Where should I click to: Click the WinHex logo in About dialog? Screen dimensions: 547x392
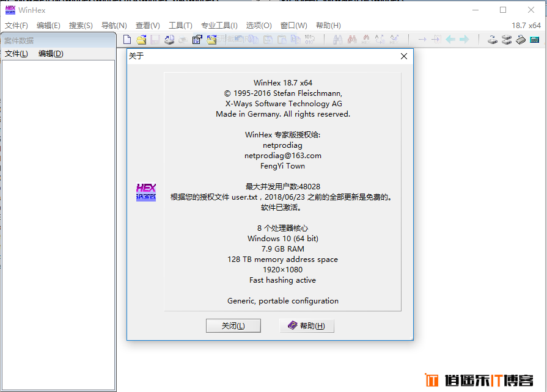click(146, 192)
